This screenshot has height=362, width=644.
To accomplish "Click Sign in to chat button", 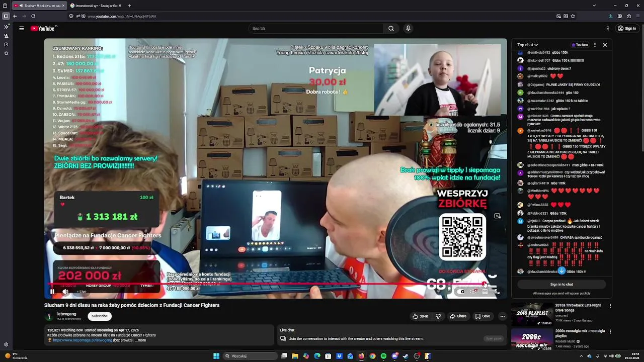I will tap(561, 285).
